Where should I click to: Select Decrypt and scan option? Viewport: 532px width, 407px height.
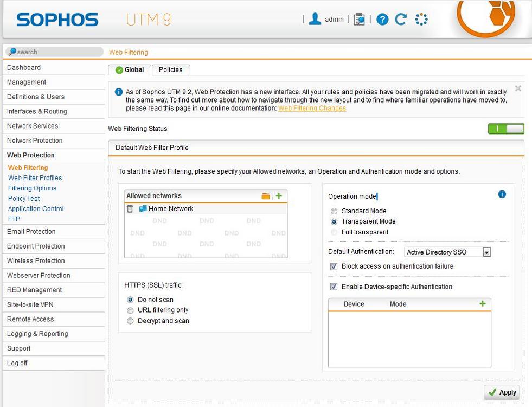130,321
